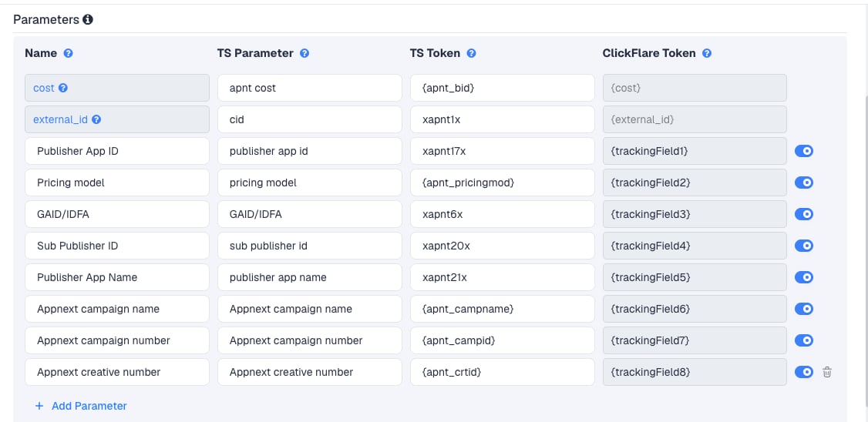Click the publisher app id TS Parameter field
The image size is (868, 422).
coord(310,151)
